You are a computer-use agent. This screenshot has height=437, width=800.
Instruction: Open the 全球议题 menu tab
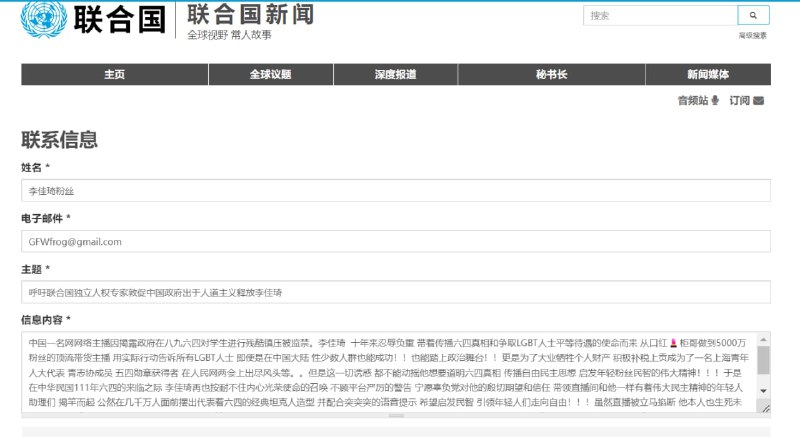pos(270,74)
